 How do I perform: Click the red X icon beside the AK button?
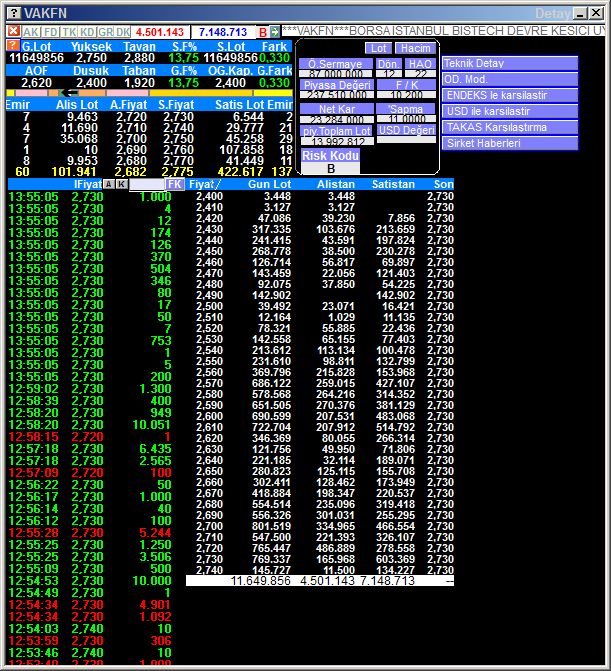pyautogui.click(x=13, y=31)
